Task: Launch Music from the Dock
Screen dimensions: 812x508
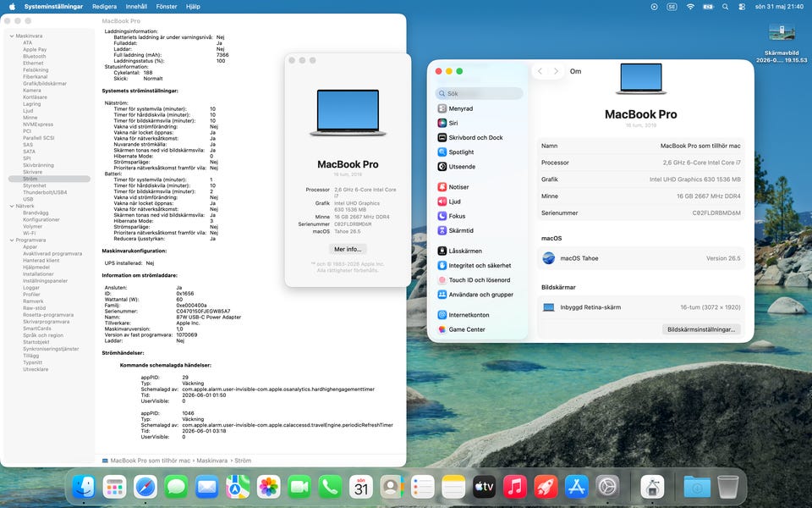Action: coord(515,487)
